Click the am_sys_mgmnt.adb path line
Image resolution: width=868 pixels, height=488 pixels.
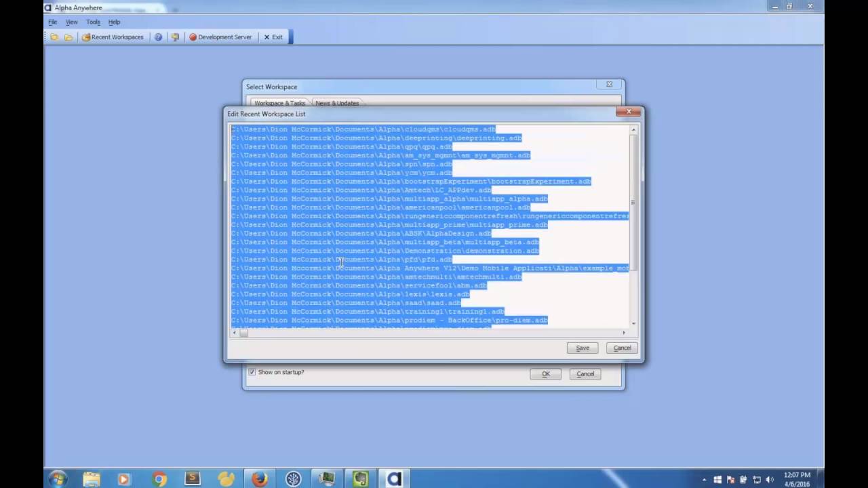point(381,155)
